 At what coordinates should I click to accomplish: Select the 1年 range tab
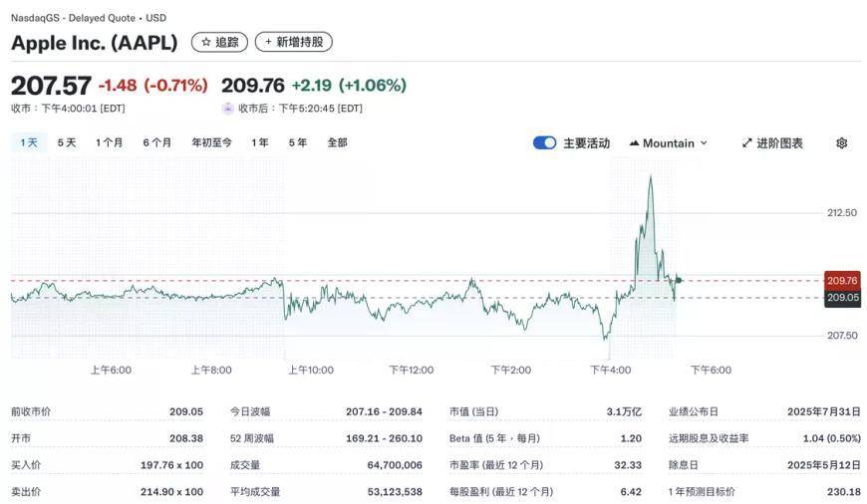click(260, 142)
